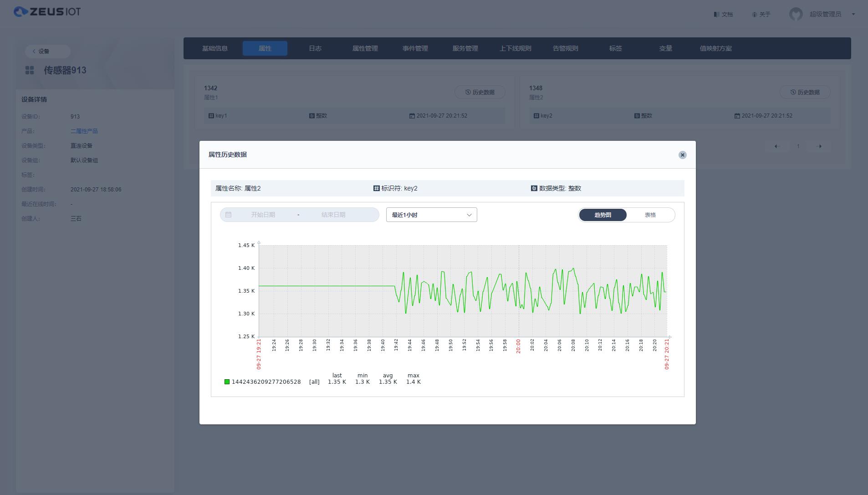Close the 属性历史数据 dialog
Viewport: 868px width, 495px height.
[x=682, y=155]
